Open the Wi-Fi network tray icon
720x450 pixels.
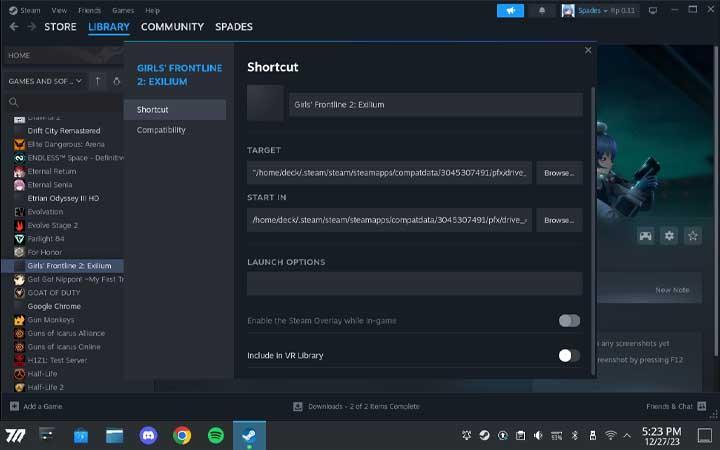[x=610, y=435]
